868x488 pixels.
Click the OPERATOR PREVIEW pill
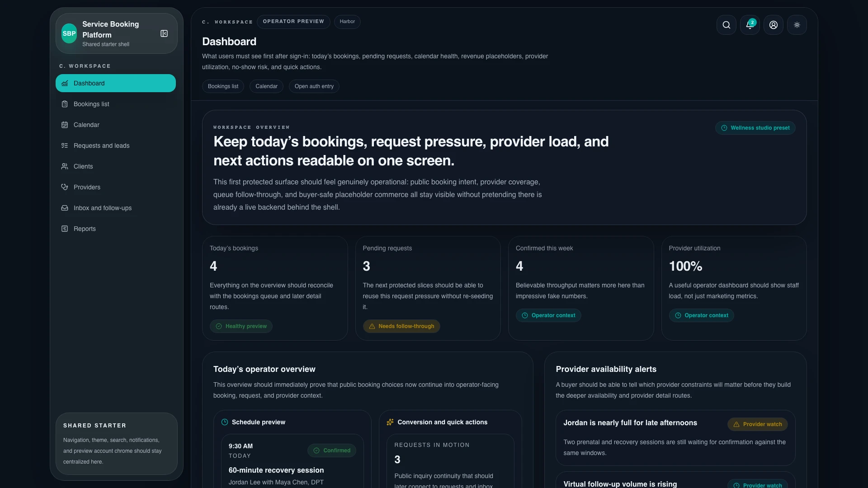tap(293, 22)
